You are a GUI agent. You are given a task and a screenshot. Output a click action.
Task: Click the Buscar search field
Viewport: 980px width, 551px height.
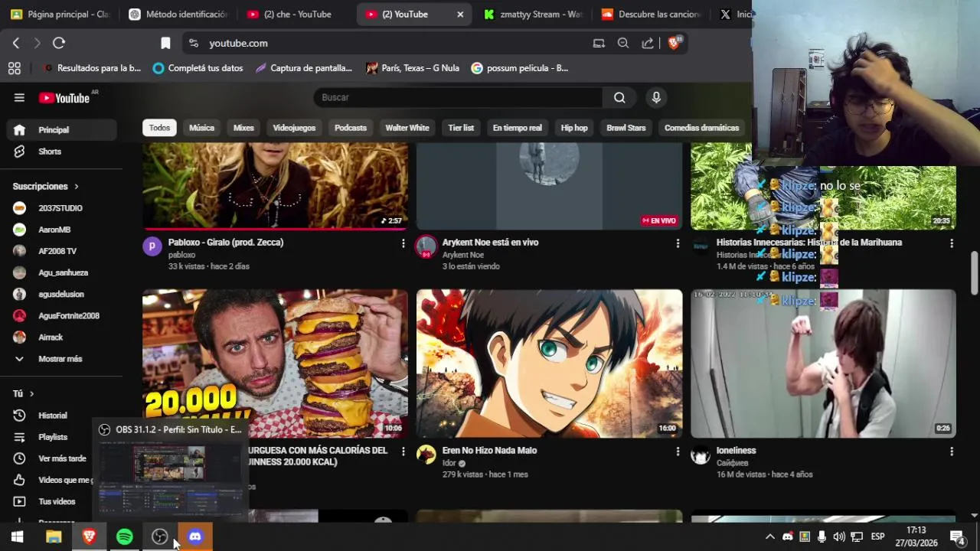pos(458,97)
